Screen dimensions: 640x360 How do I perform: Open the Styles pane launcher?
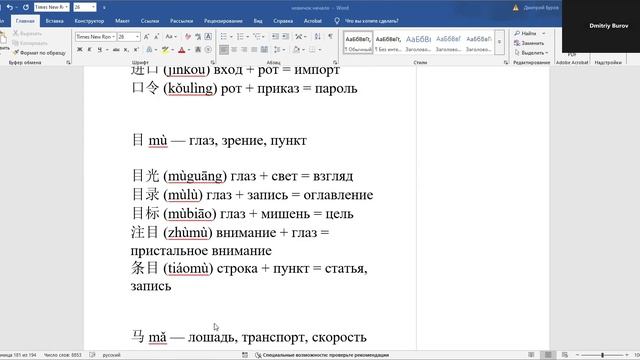506,62
